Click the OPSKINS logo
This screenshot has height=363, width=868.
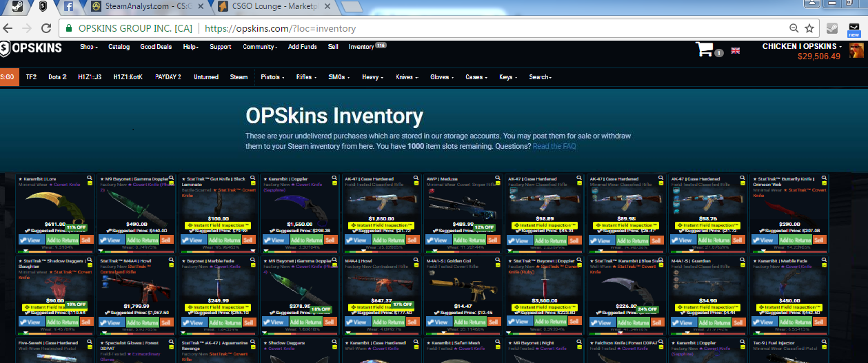[31, 48]
